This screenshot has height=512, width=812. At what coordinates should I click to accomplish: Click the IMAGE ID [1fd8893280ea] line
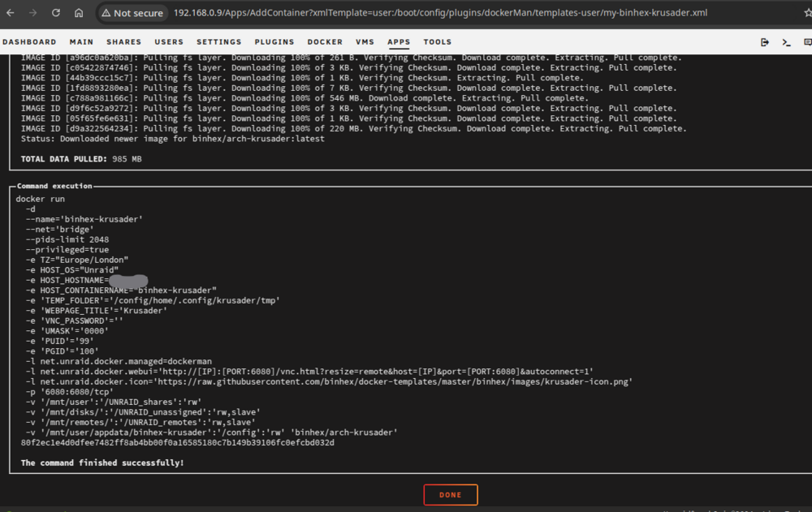coord(348,88)
